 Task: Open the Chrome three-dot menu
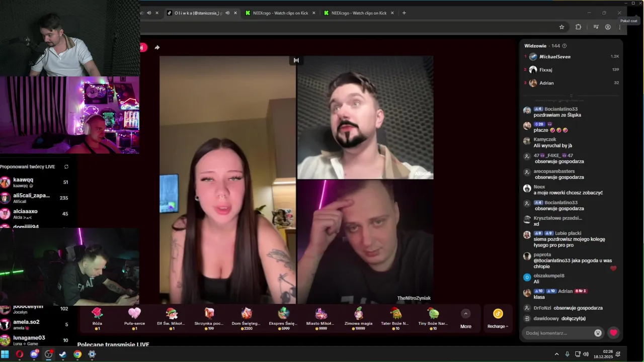tap(620, 27)
